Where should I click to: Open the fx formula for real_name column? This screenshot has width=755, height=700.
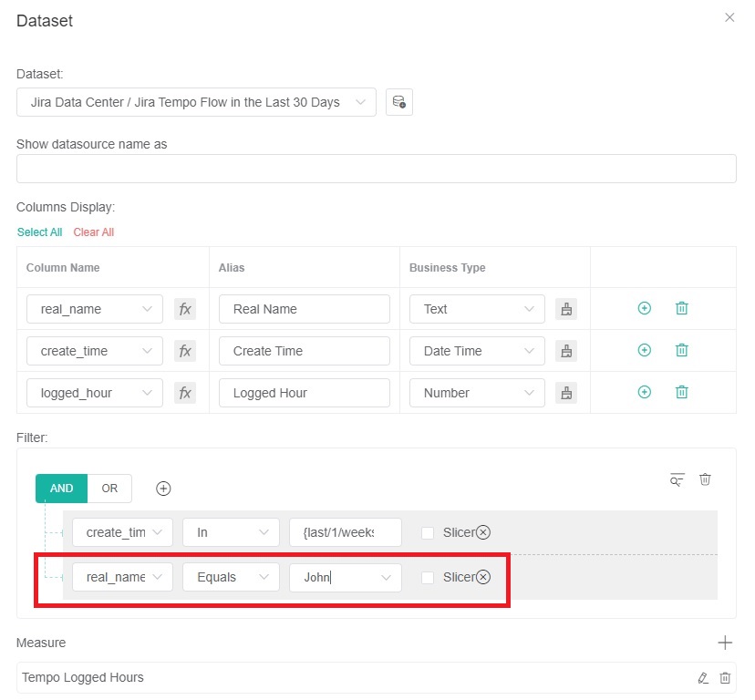point(185,309)
